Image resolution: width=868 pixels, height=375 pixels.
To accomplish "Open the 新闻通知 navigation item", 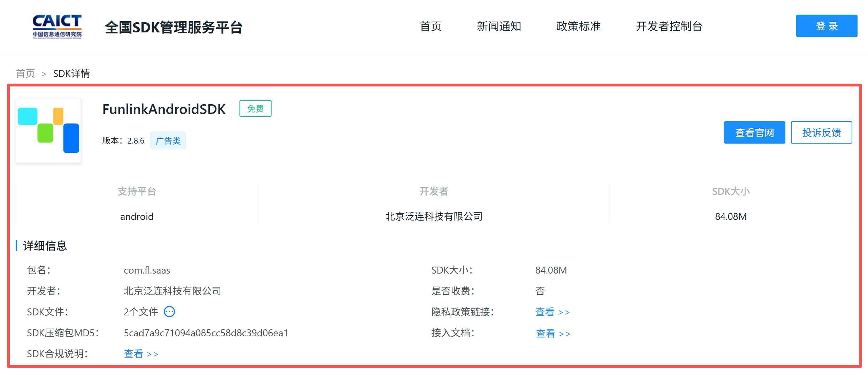I will point(499,26).
